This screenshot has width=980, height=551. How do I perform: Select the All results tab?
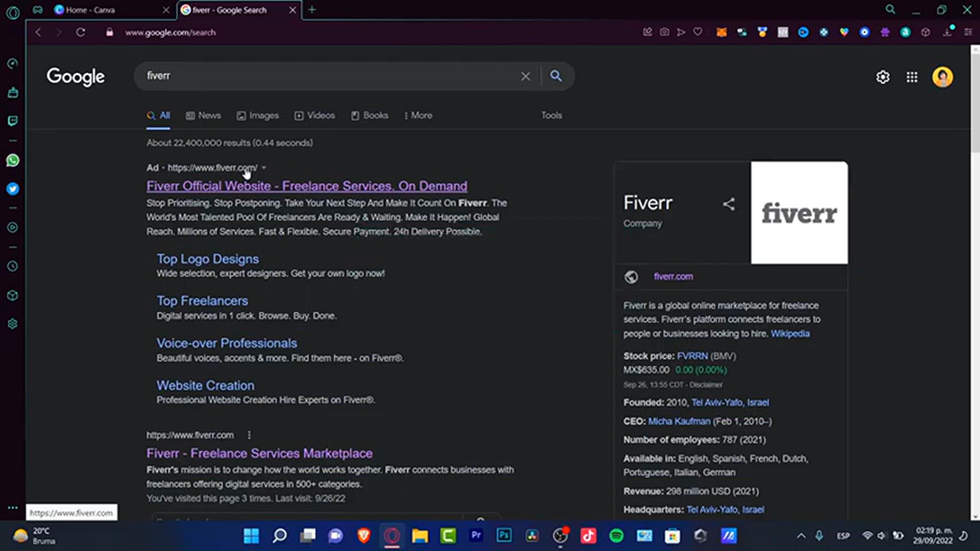[158, 116]
